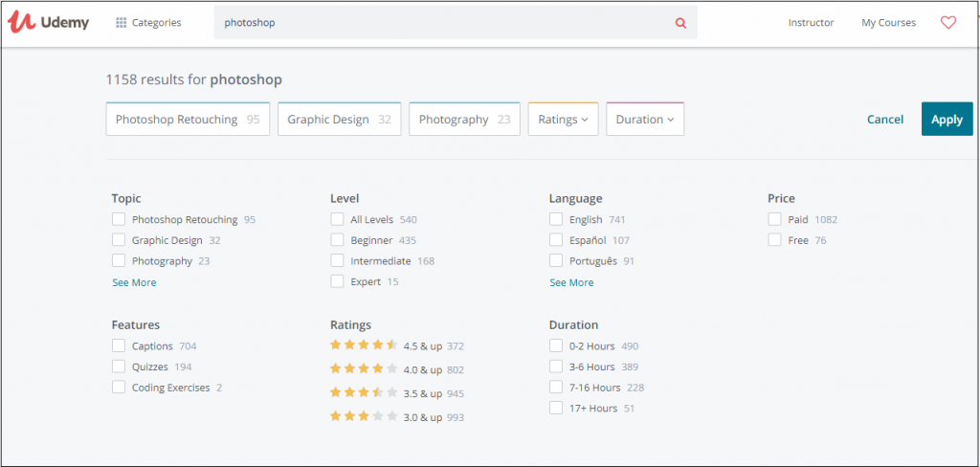Image resolution: width=980 pixels, height=467 pixels.
Task: Click Cancel to discard filters
Action: (885, 120)
